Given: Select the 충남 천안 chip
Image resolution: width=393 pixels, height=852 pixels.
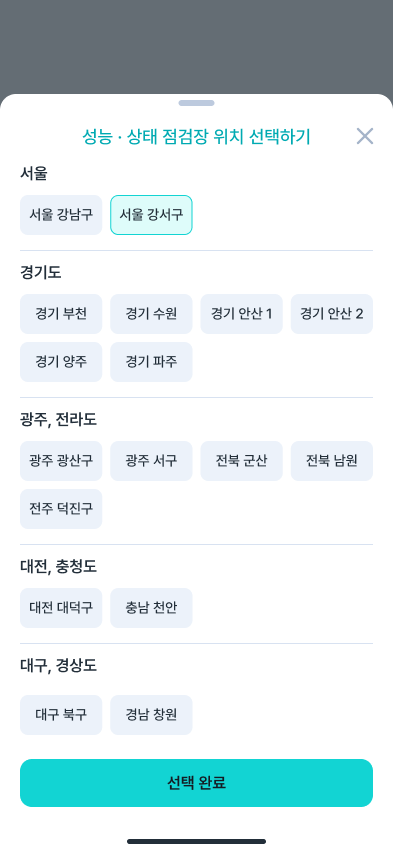Looking at the screenshot, I should (x=151, y=608).
